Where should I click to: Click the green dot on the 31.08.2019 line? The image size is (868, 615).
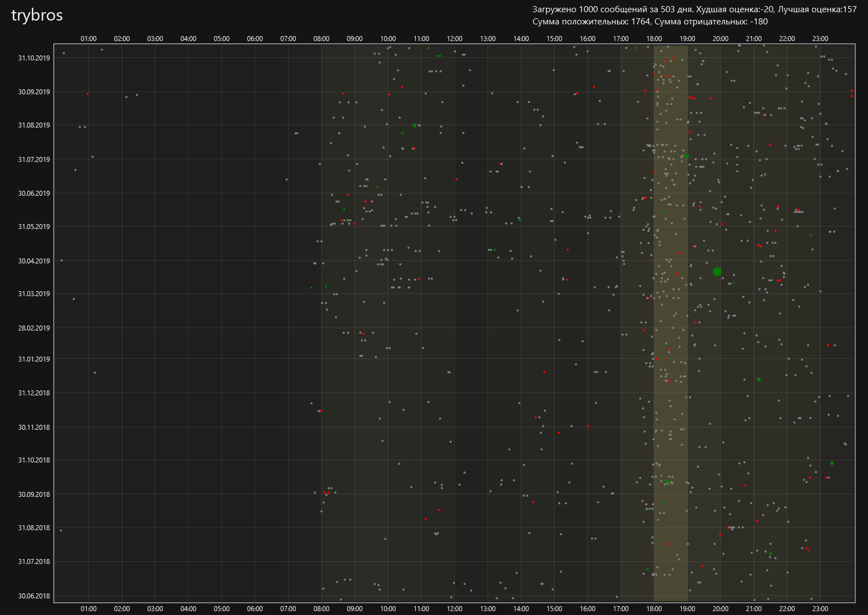click(x=414, y=125)
